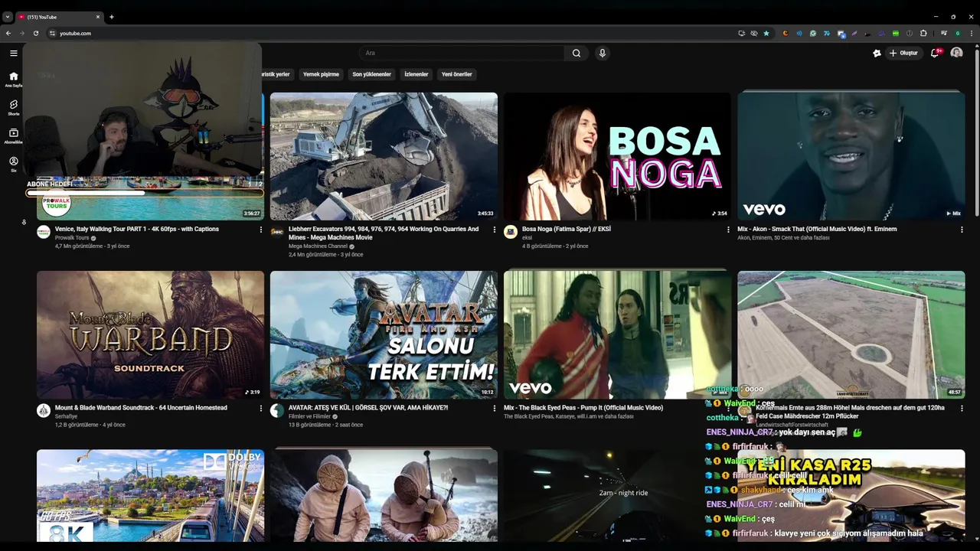The width and height of the screenshot is (980, 551).
Task: Open options for the Akon Smack That mix
Action: 962,230
